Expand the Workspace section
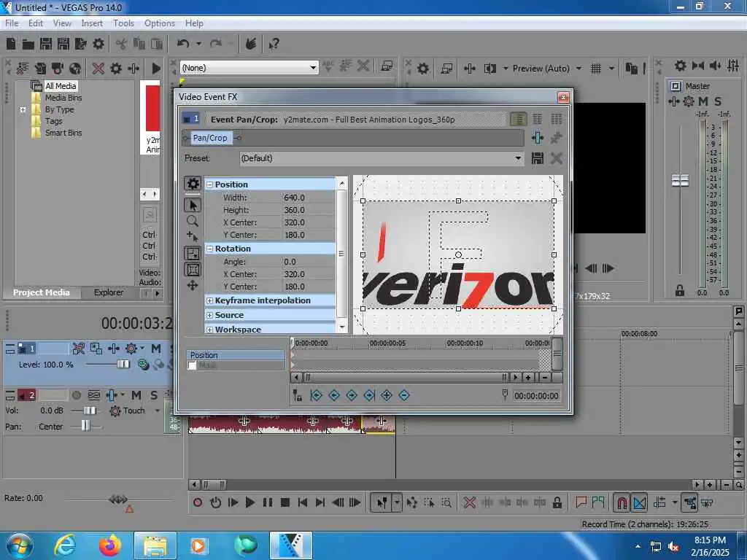 tap(209, 330)
